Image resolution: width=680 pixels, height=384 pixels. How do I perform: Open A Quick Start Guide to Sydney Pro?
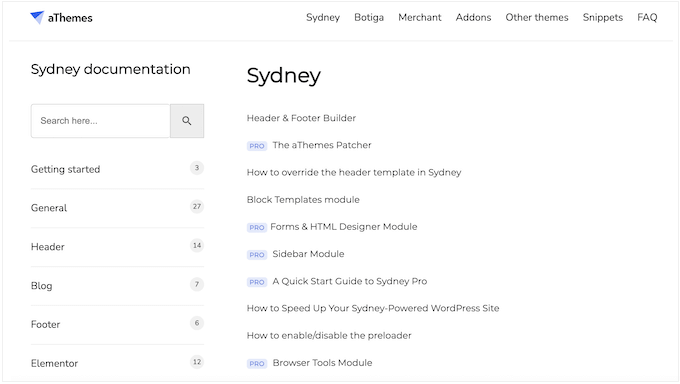[350, 281]
